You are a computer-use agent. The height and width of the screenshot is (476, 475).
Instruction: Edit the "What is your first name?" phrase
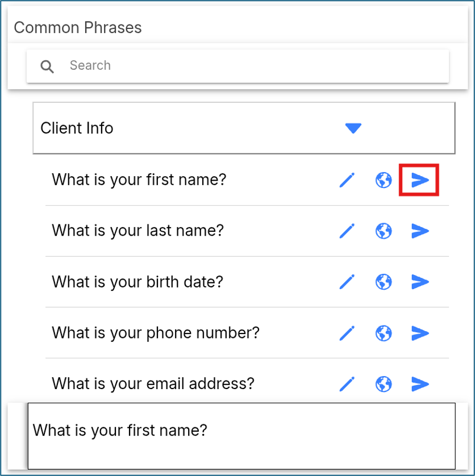click(x=347, y=180)
